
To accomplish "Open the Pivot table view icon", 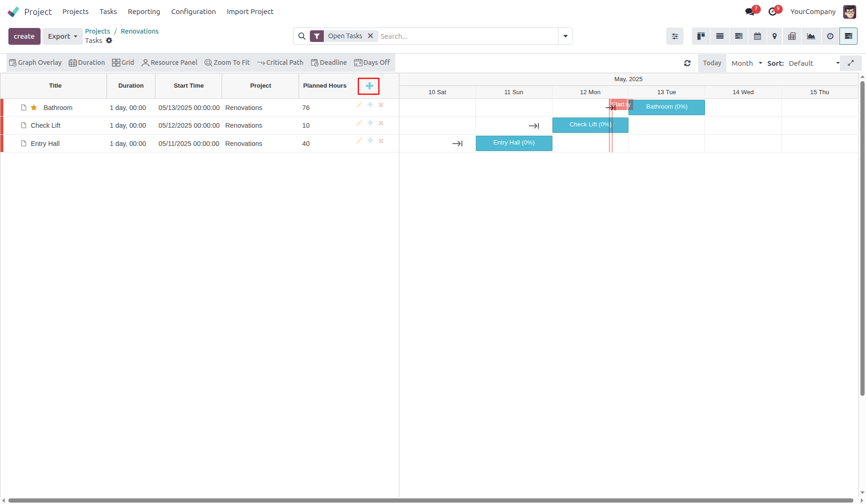I will pos(792,36).
